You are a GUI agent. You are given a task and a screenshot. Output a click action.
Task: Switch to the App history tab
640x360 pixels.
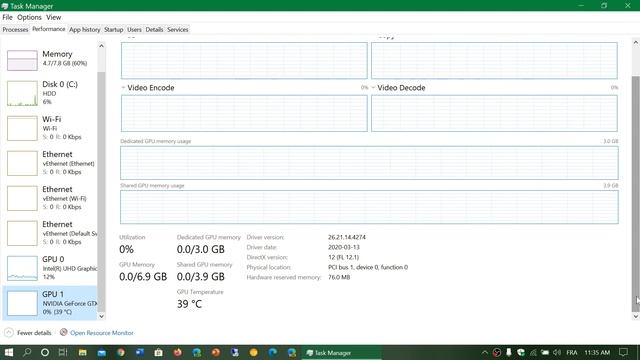click(84, 29)
